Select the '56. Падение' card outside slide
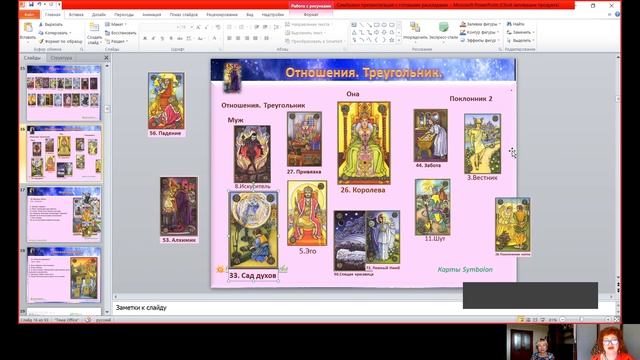Image resolution: width=640 pixels, height=360 pixels. (x=166, y=101)
